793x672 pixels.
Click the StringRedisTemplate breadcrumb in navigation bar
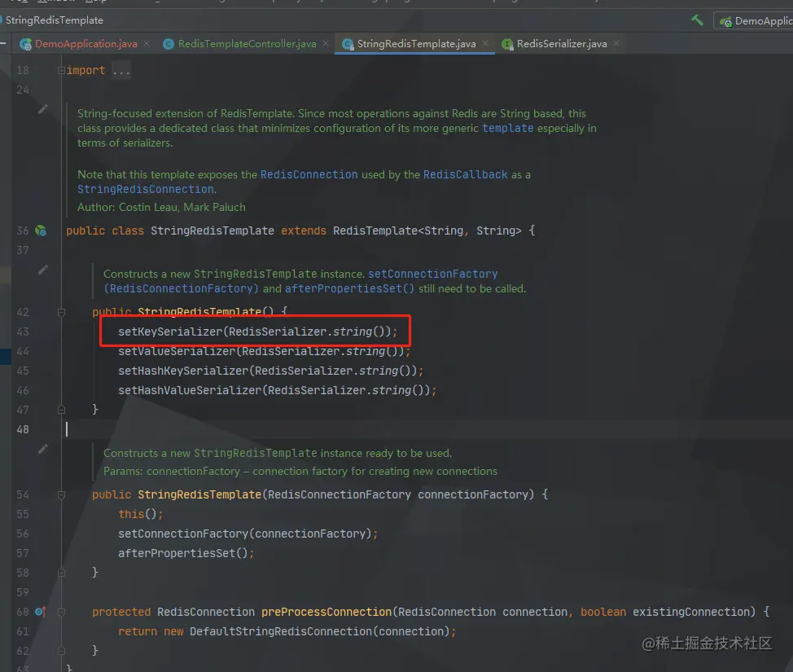tap(54, 20)
